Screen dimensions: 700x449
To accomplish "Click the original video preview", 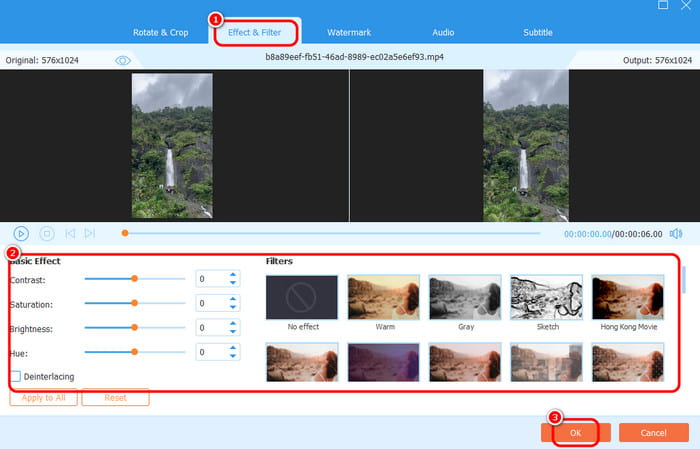I will coord(172,146).
